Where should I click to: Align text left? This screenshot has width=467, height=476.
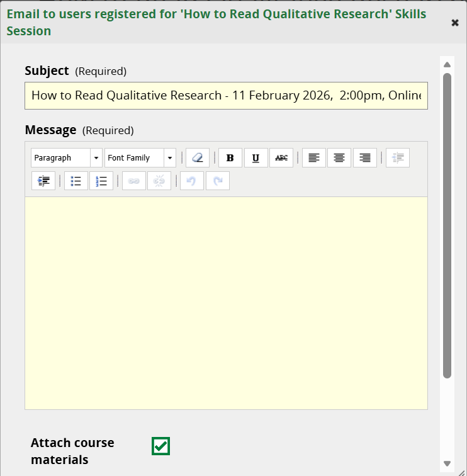(314, 158)
